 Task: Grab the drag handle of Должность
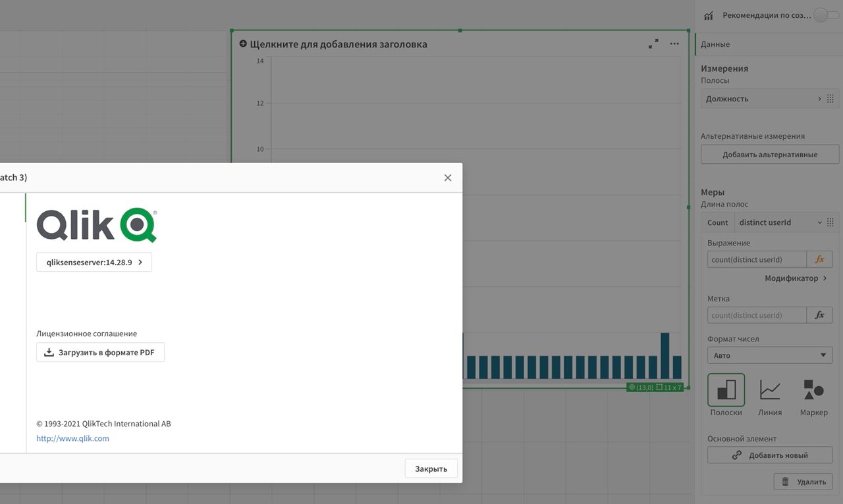tap(830, 99)
